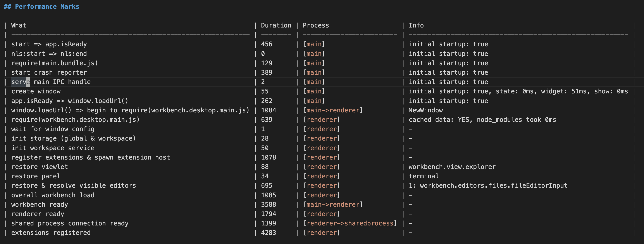Click 'require(main.bundle.js)' text
The width and height of the screenshot is (644, 244).
pyautogui.click(x=55, y=63)
